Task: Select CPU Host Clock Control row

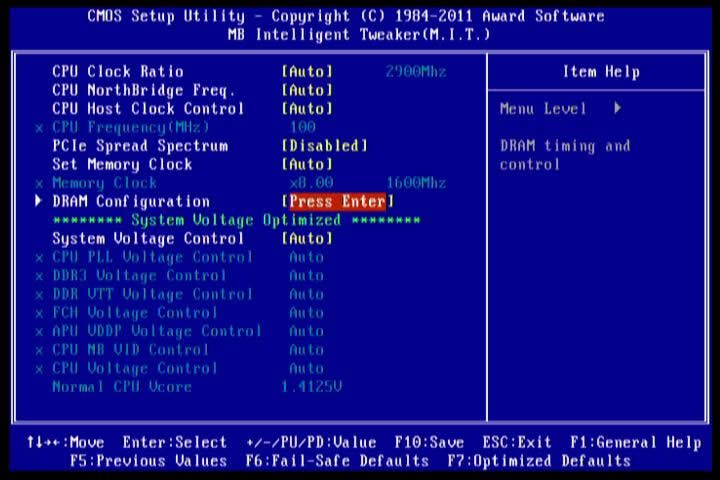Action: coord(148,109)
